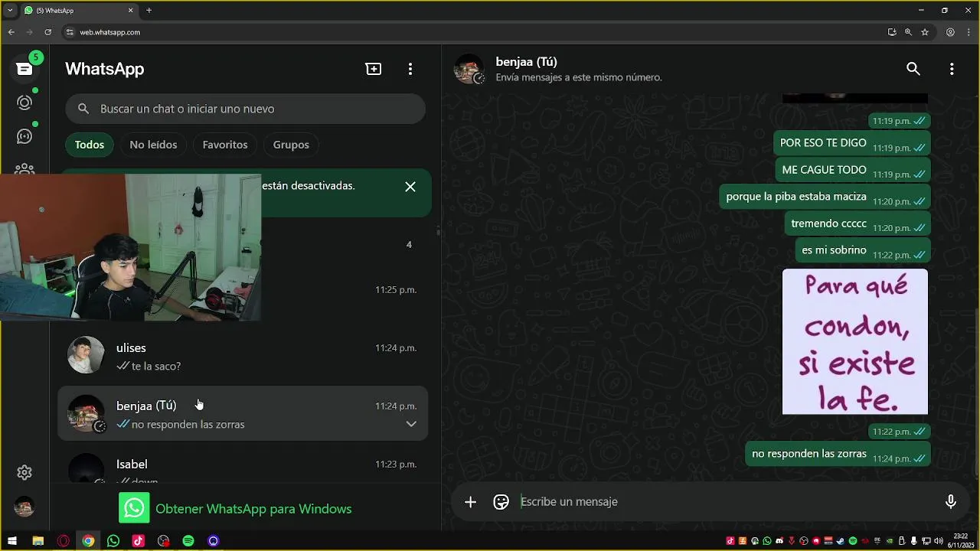View site information icon in address bar
Screen dimensions: 980x551
[x=70, y=32]
